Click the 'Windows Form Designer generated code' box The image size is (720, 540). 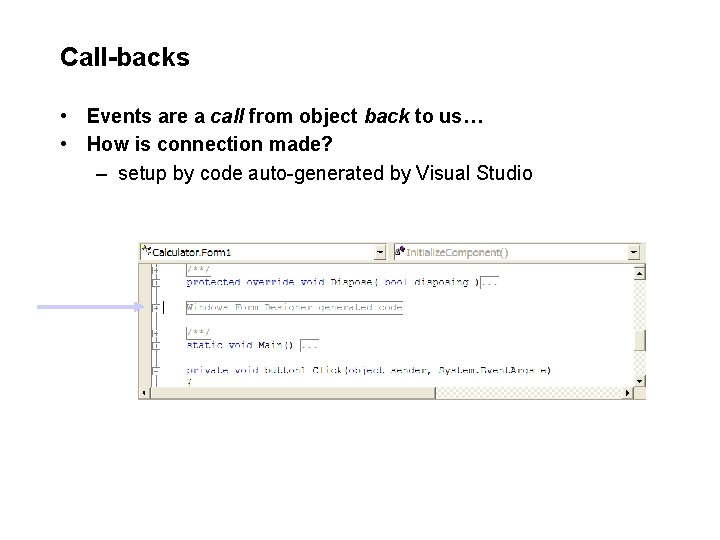pyautogui.click(x=294, y=308)
